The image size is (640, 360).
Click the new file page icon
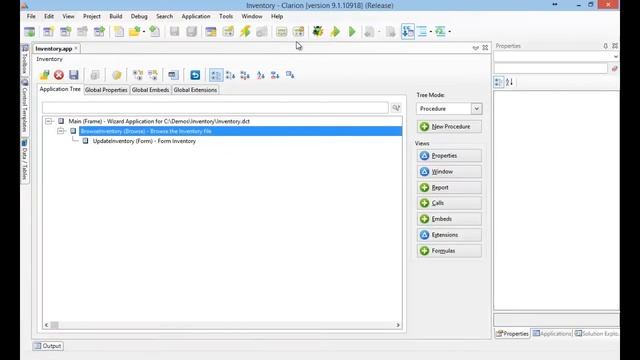point(119,31)
